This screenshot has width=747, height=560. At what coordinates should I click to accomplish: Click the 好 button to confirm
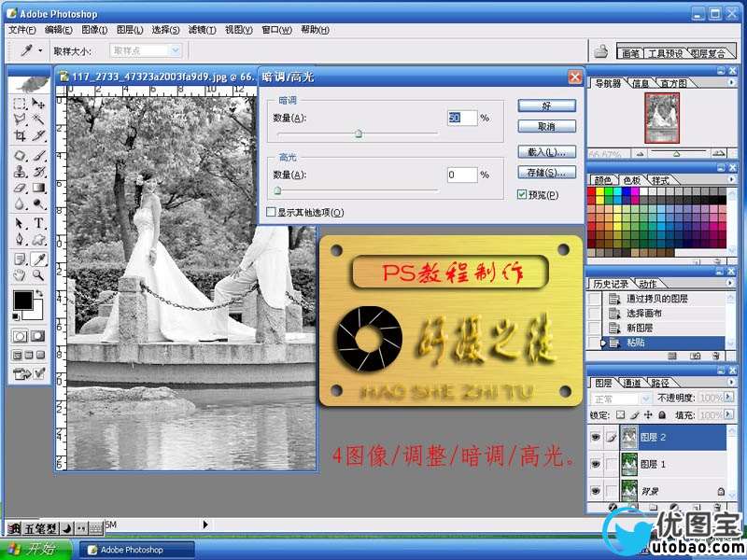[x=546, y=105]
